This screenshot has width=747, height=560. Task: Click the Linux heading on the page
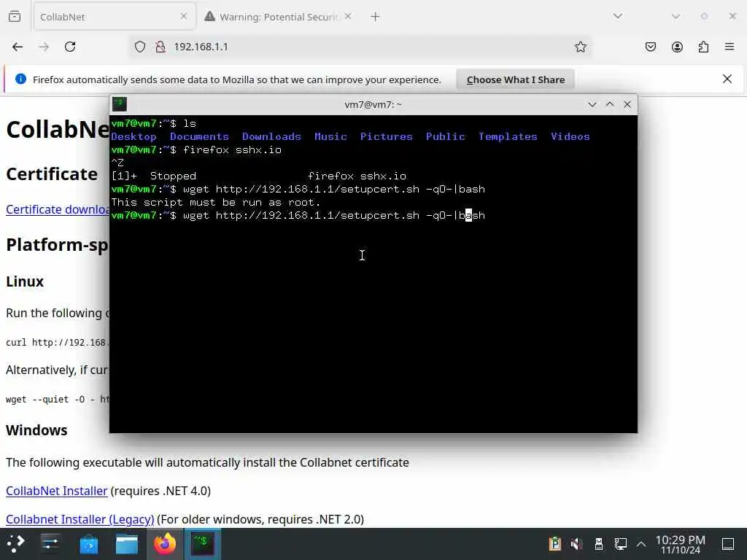pyautogui.click(x=25, y=281)
